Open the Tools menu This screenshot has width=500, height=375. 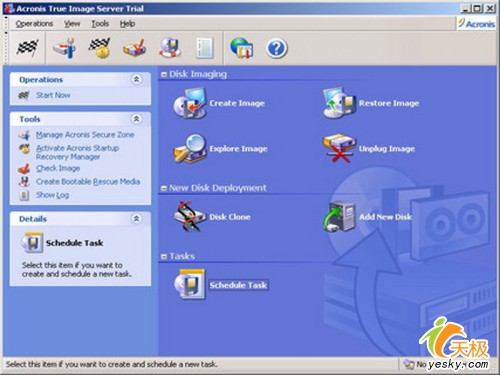pyautogui.click(x=100, y=24)
